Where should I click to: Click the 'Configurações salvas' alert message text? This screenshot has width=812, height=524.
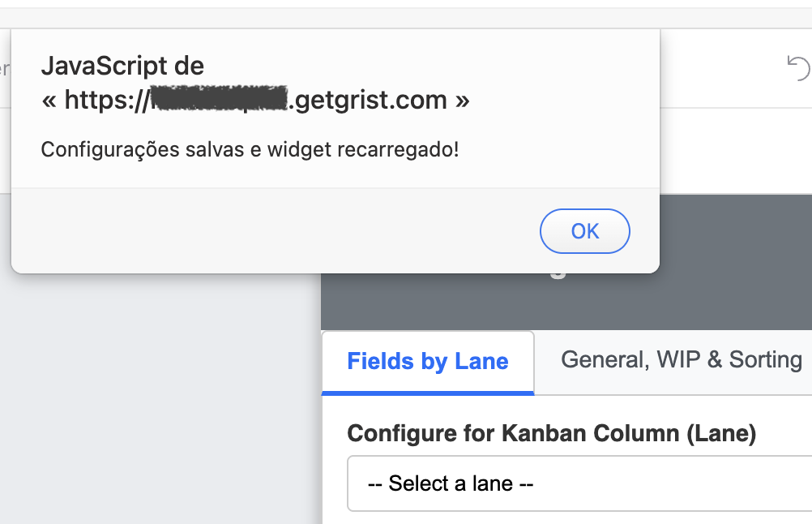click(250, 149)
